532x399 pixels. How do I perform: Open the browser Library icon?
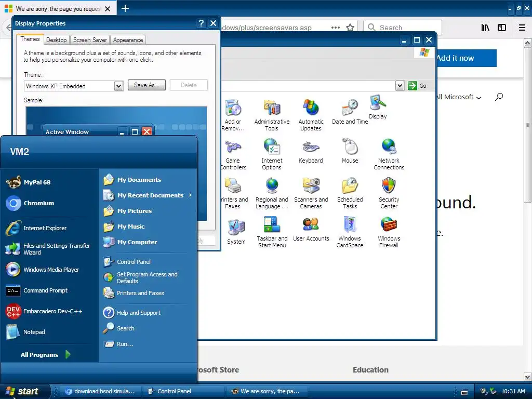pyautogui.click(x=485, y=28)
